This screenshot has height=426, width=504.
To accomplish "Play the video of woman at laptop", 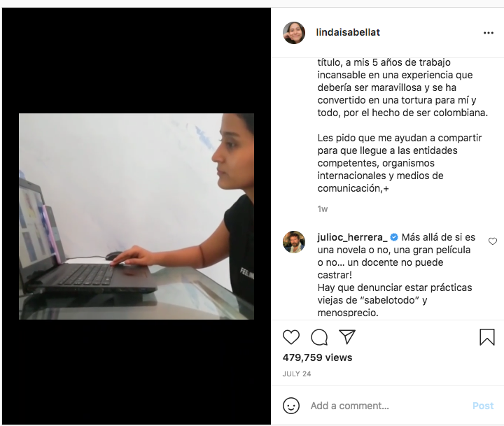I will coord(136,216).
